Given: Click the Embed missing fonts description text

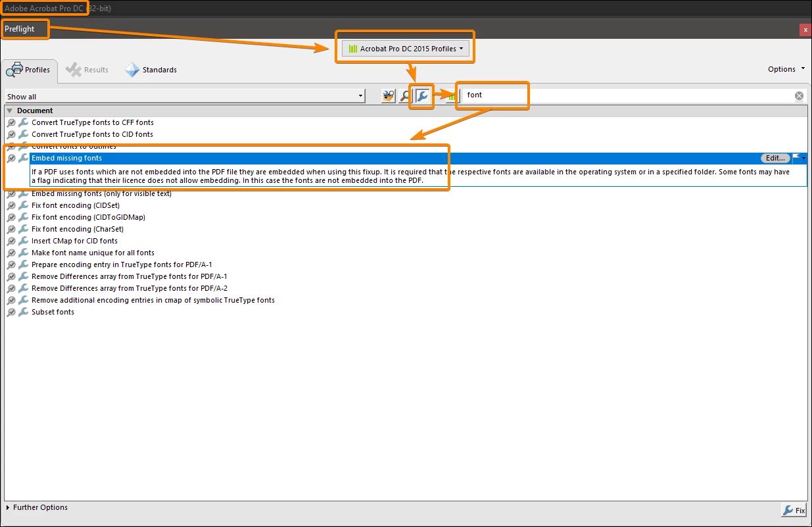Looking at the screenshot, I should [411, 176].
